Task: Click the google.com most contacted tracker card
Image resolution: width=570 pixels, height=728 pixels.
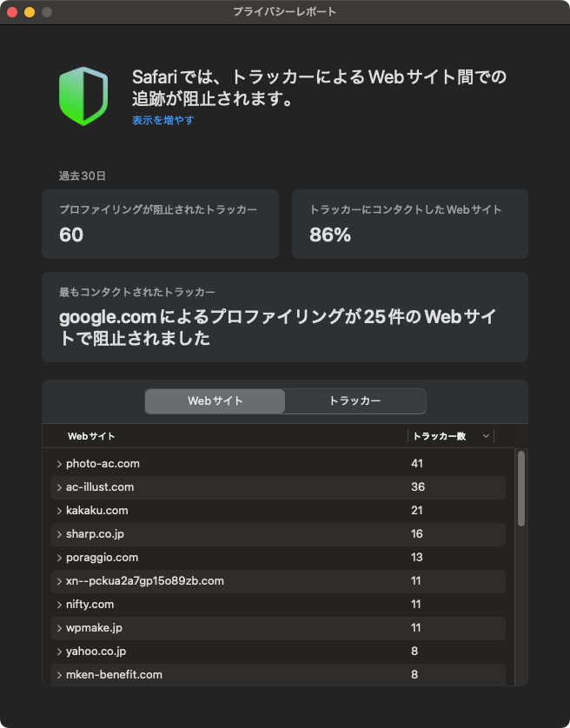Action: coord(284,317)
